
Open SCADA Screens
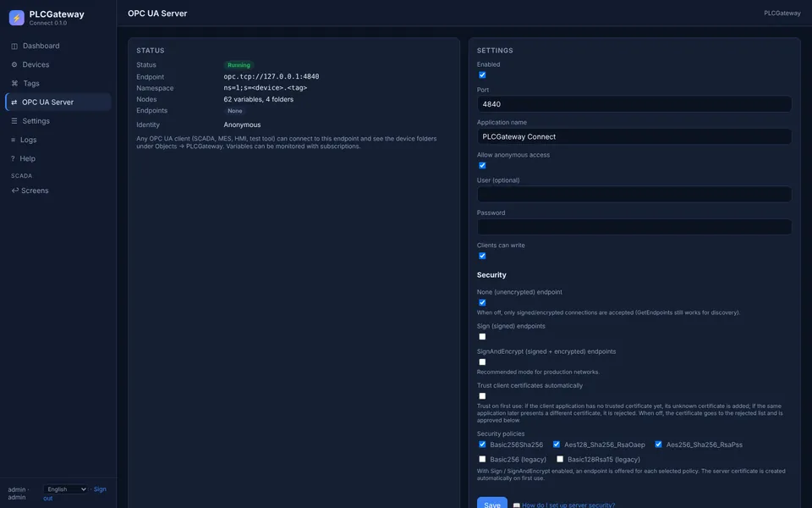tap(58, 190)
